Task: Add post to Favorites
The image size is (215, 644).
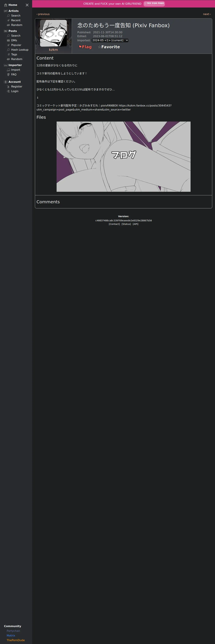Action: (109, 47)
